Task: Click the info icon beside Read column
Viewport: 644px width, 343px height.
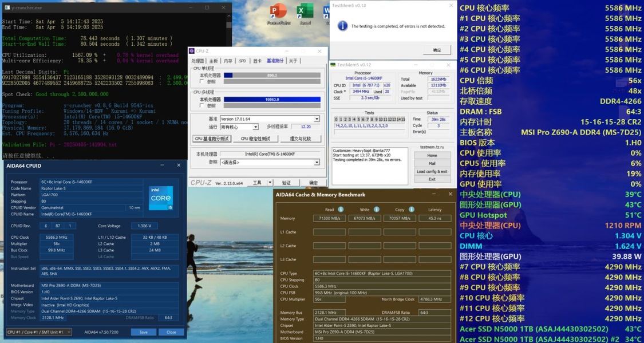Action: click(341, 210)
